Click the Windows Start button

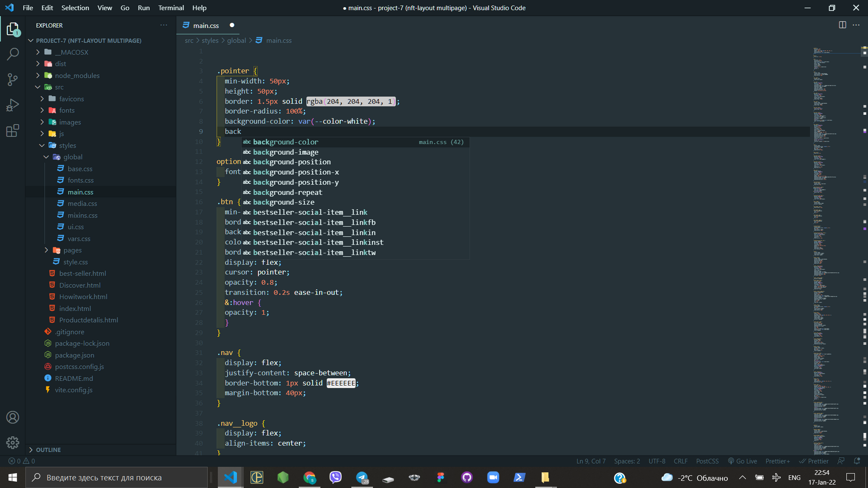pyautogui.click(x=13, y=478)
